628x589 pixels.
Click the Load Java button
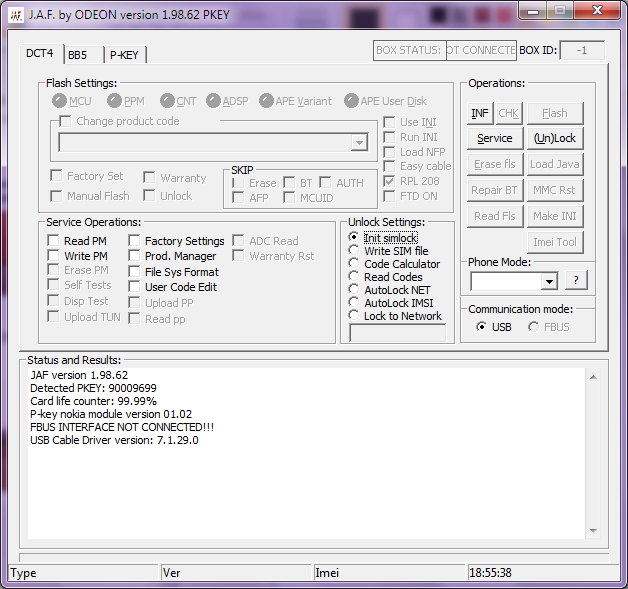coord(555,164)
